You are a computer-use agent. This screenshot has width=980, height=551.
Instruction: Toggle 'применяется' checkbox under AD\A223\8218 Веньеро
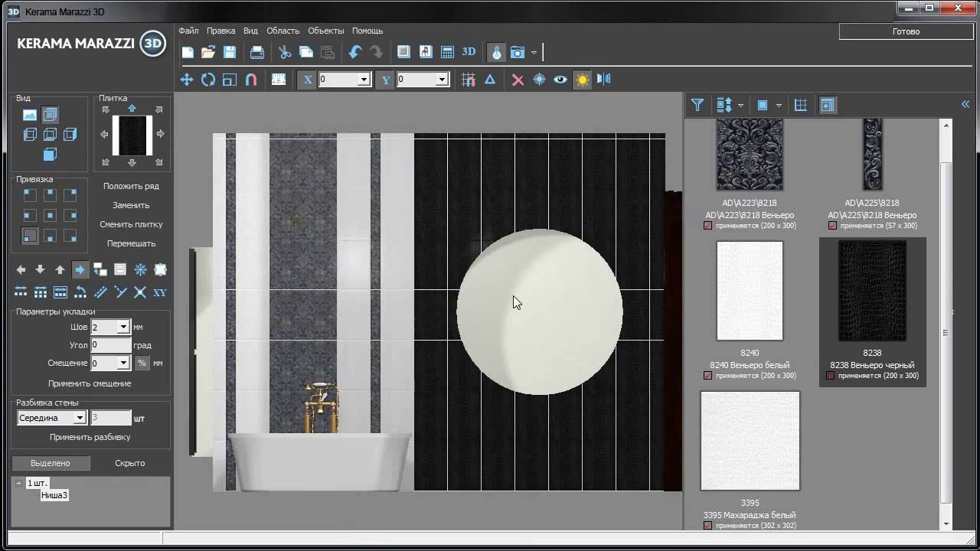(x=707, y=226)
